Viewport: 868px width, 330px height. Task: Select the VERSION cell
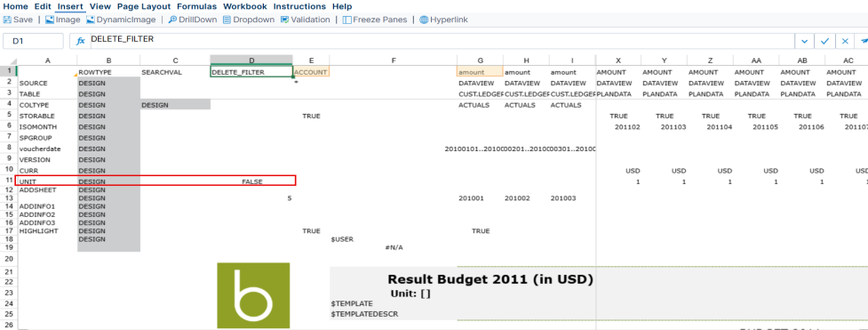(48, 160)
